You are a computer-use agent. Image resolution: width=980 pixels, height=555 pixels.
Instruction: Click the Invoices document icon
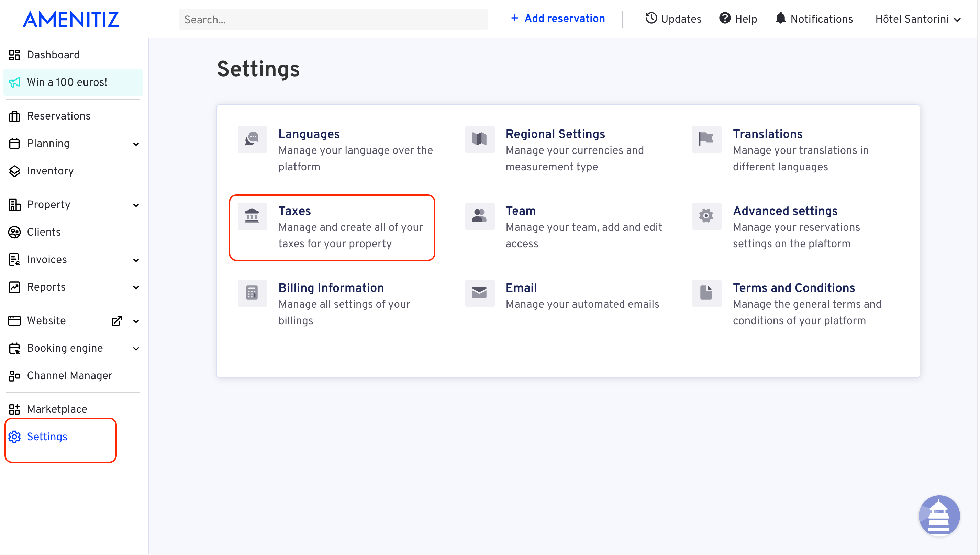point(14,260)
